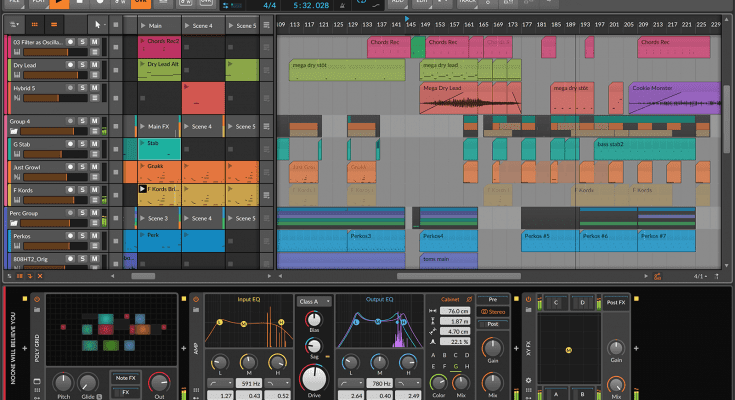The width and height of the screenshot is (735, 400).
Task: Launch the Stab clip play icon
Action: coord(142,143)
